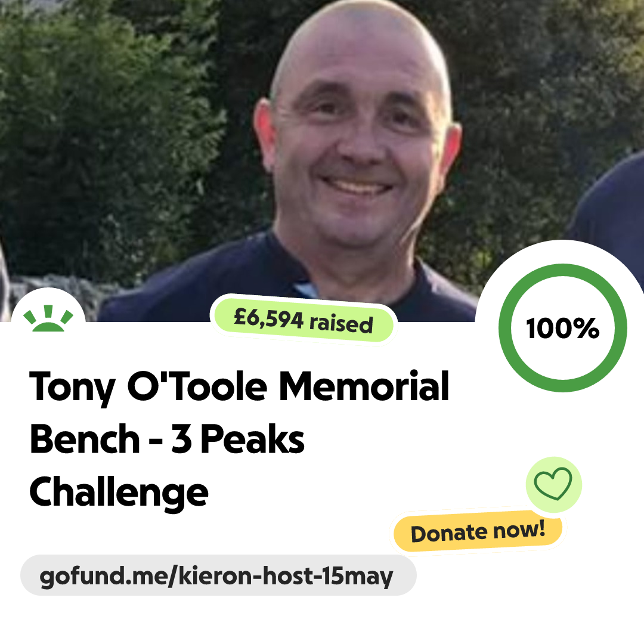The height and width of the screenshot is (644, 644).
Task: Click the GoFundMe sunburst logo
Action: click(x=48, y=318)
